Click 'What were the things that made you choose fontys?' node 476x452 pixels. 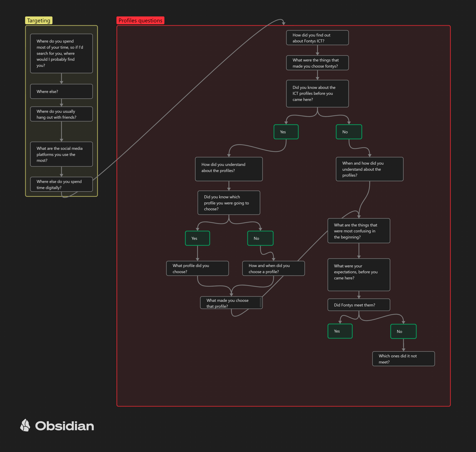click(317, 63)
